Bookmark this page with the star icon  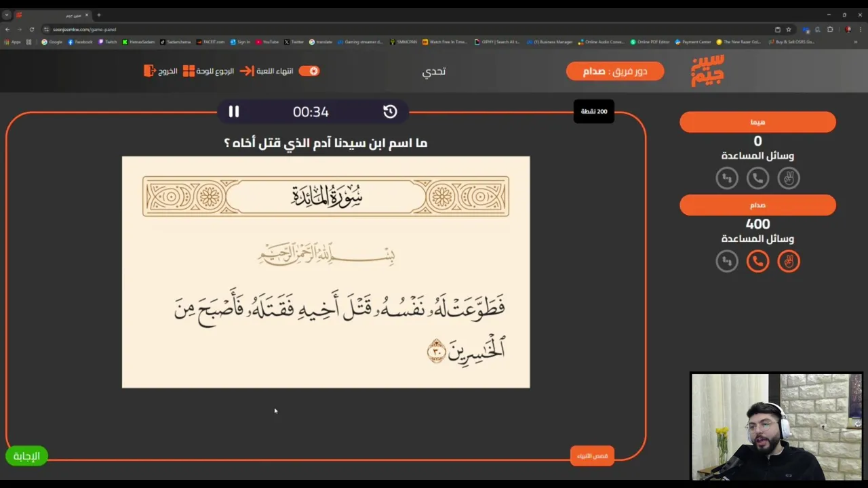click(x=789, y=29)
